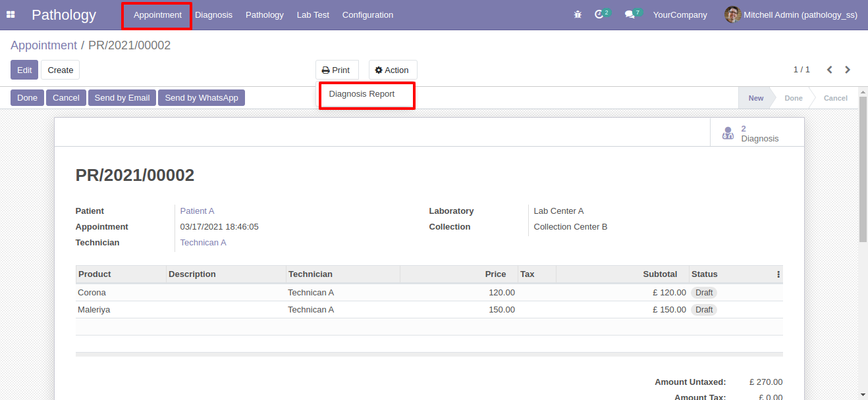This screenshot has width=868, height=400.
Task: Click the Corona product row
Action: 429,293
